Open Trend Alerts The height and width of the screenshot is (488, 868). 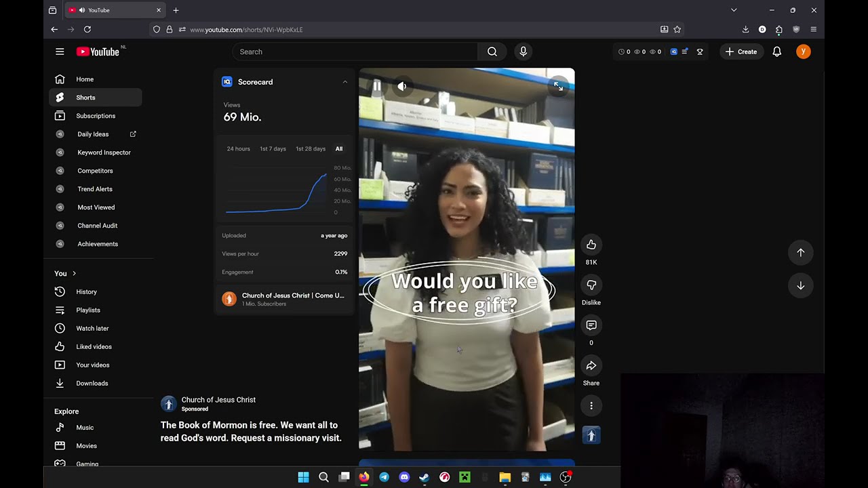point(95,189)
